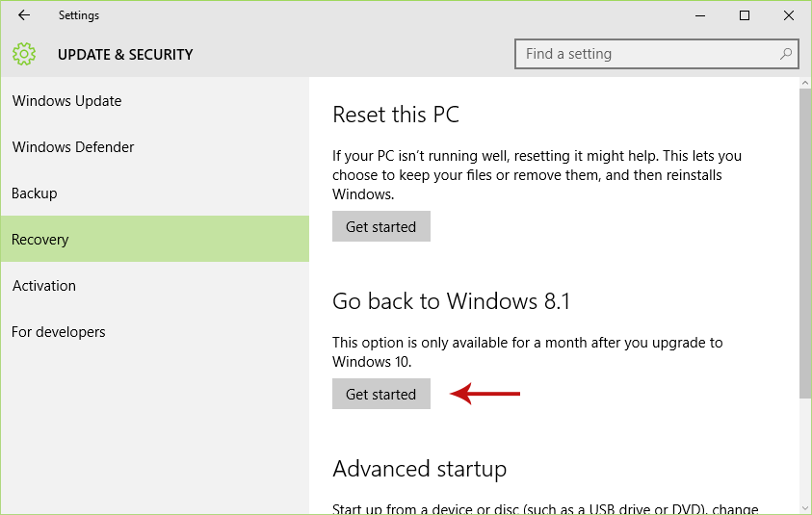Click the magnifier search icon
Image resolution: width=812 pixels, height=515 pixels.
click(786, 53)
